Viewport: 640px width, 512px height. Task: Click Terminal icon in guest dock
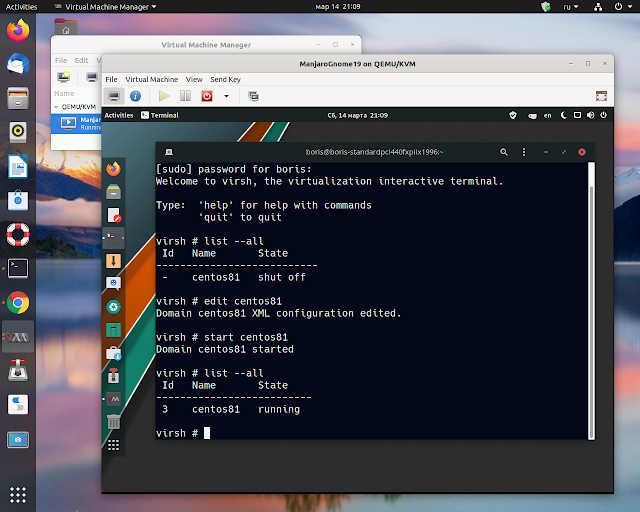(x=113, y=238)
